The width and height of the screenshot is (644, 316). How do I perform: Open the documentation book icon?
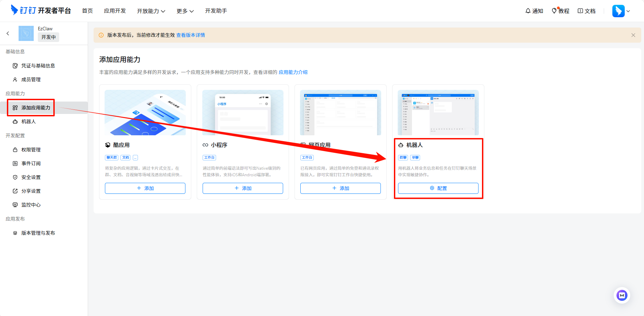click(x=580, y=11)
